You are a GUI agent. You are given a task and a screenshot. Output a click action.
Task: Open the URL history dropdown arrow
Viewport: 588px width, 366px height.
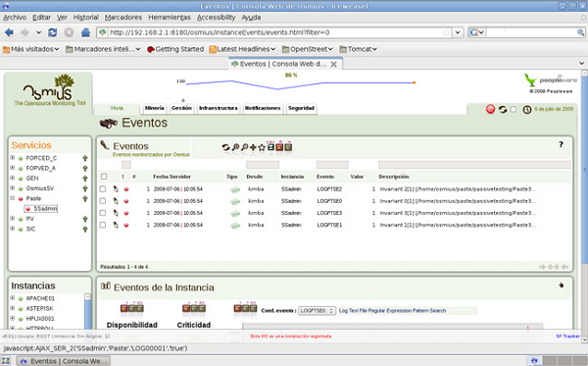point(458,32)
